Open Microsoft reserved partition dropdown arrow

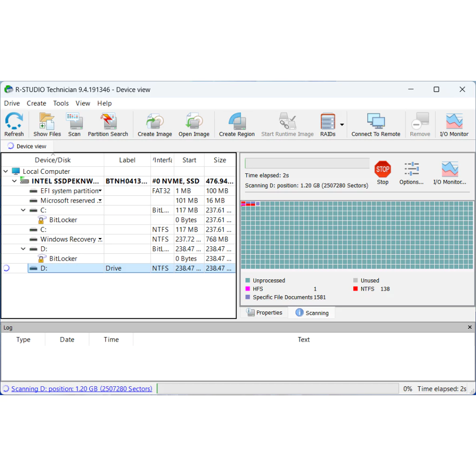[x=99, y=201]
